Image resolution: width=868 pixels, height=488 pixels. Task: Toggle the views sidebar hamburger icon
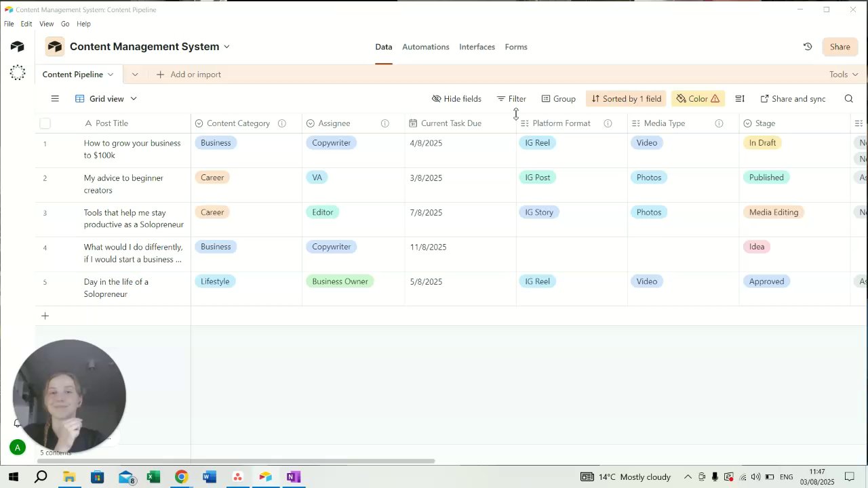[x=55, y=99]
